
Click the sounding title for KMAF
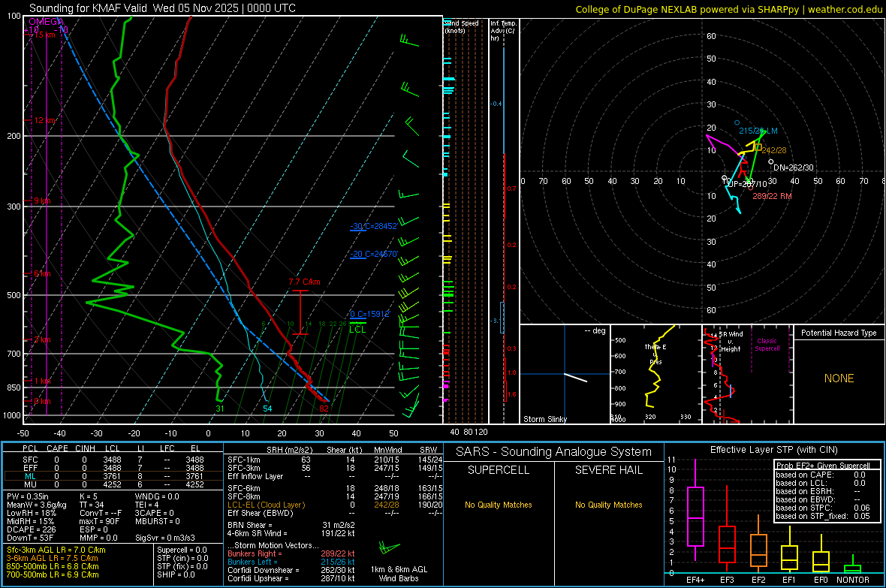tap(162, 8)
